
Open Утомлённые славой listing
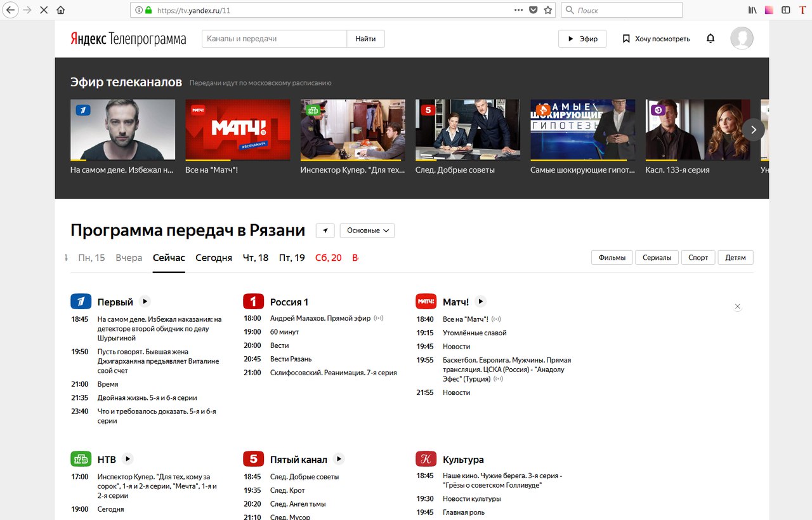tap(475, 333)
